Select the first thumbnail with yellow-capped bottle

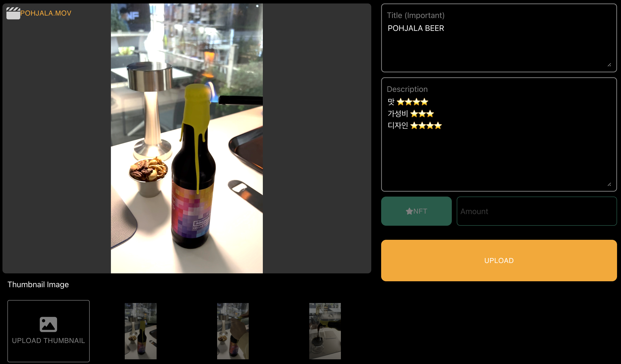[x=141, y=331]
